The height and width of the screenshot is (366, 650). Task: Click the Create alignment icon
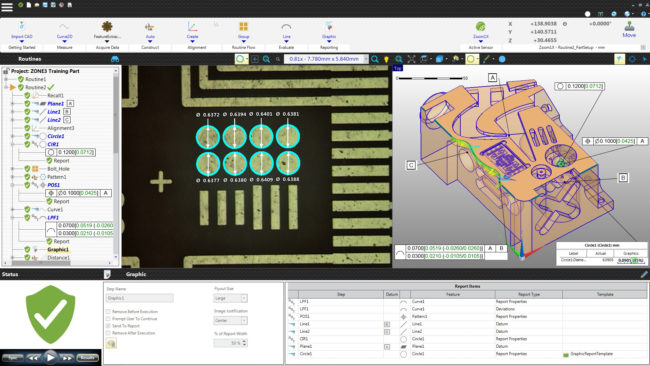pos(192,27)
